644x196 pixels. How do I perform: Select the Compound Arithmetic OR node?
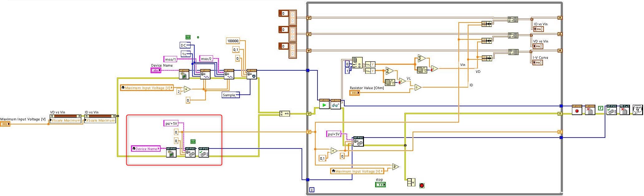(x=411, y=182)
